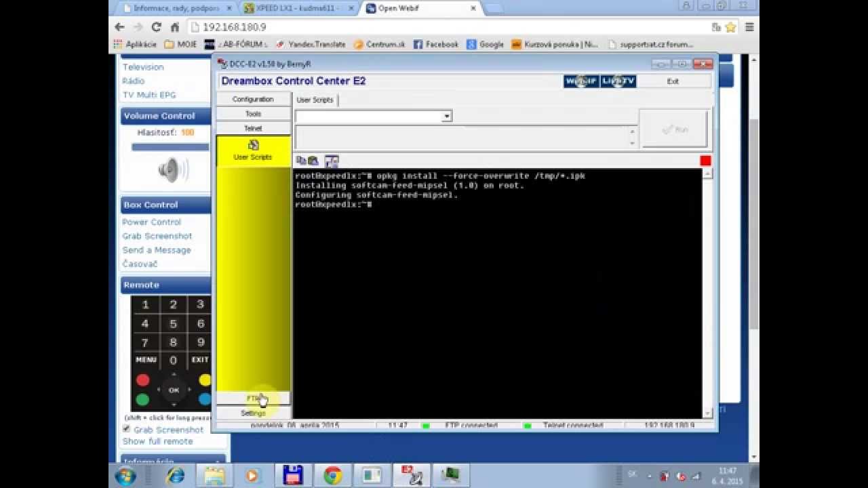Image resolution: width=868 pixels, height=488 pixels.
Task: Click the Exit button in DCC-E2
Action: coord(673,81)
